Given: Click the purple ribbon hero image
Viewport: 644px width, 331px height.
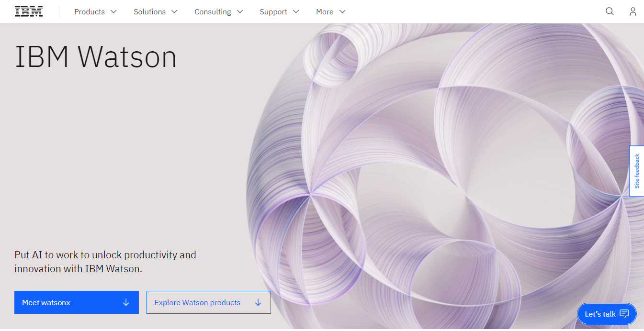Looking at the screenshot, I should point(445,176).
